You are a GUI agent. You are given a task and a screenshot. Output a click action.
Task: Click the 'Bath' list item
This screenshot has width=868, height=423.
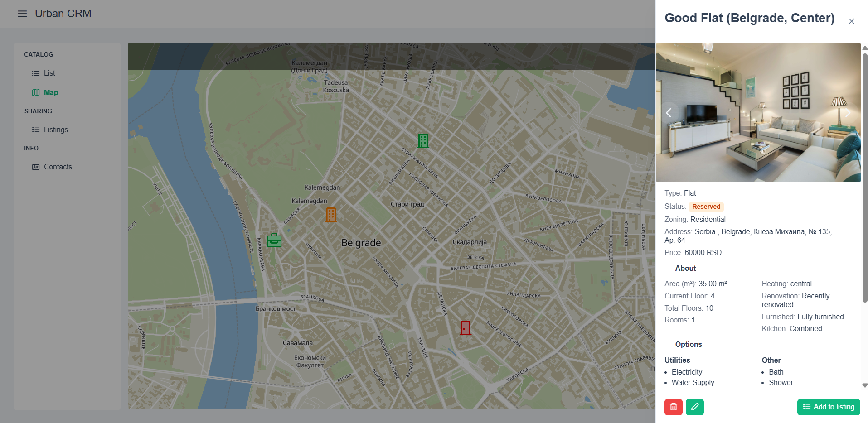(776, 372)
